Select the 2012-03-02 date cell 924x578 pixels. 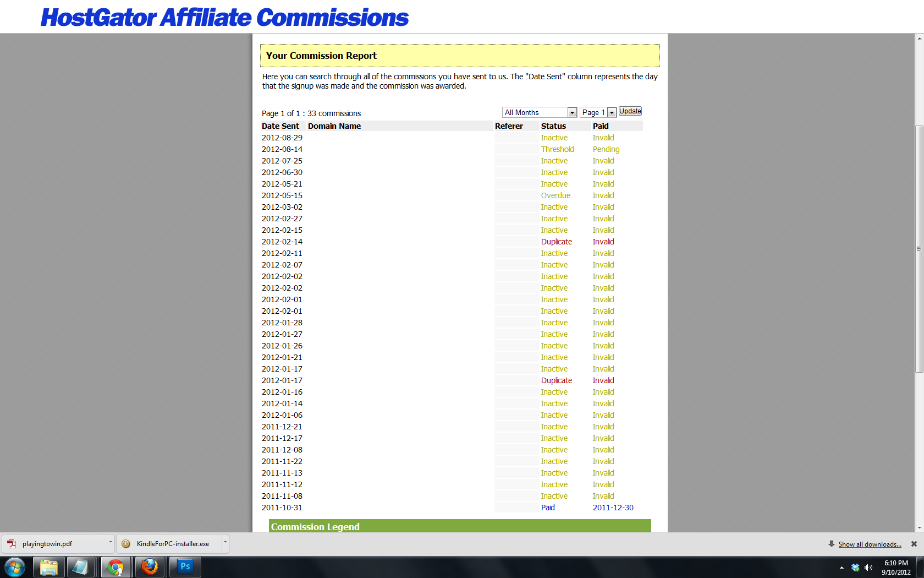point(282,207)
